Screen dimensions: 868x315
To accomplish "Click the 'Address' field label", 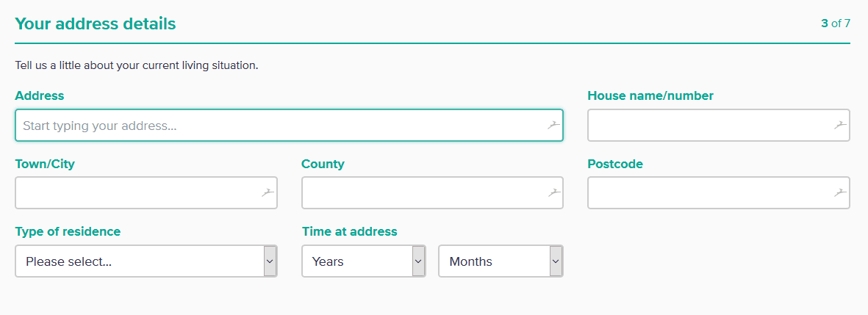I will tap(40, 95).
